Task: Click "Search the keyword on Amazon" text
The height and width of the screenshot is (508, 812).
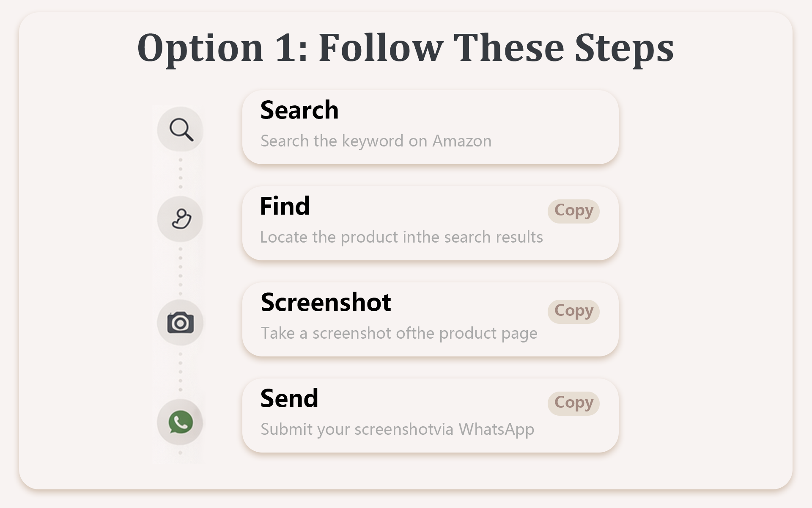Action: [x=376, y=141]
